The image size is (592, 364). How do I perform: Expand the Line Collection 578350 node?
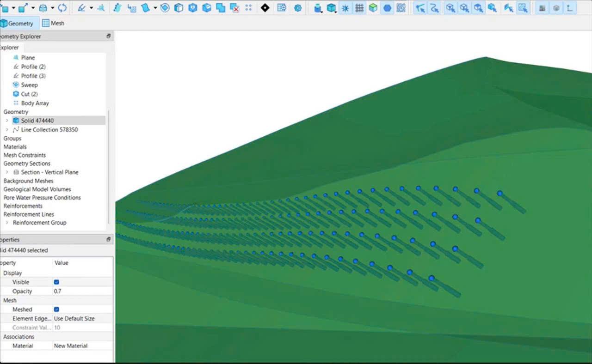point(7,130)
